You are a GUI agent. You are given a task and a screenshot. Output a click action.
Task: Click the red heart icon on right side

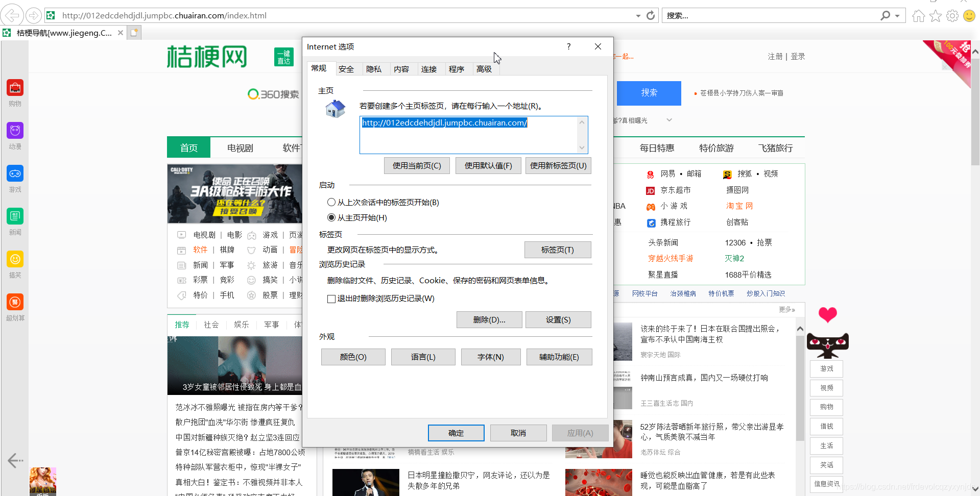coord(827,314)
